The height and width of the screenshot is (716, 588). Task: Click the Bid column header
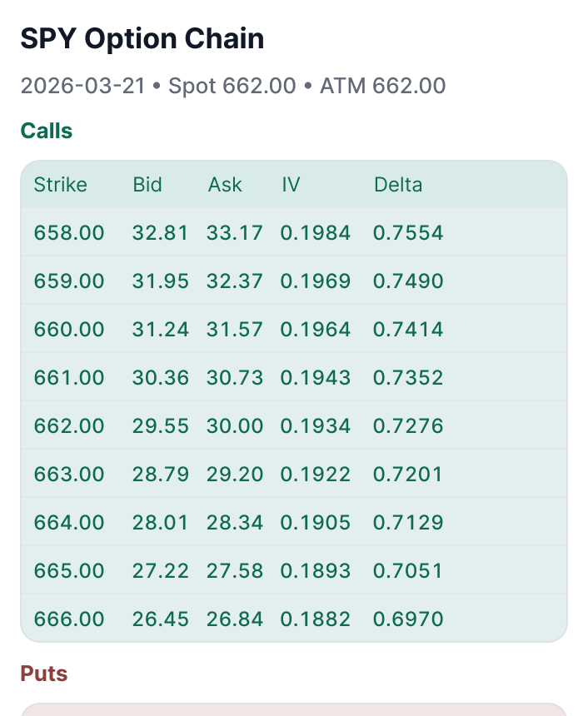(147, 185)
